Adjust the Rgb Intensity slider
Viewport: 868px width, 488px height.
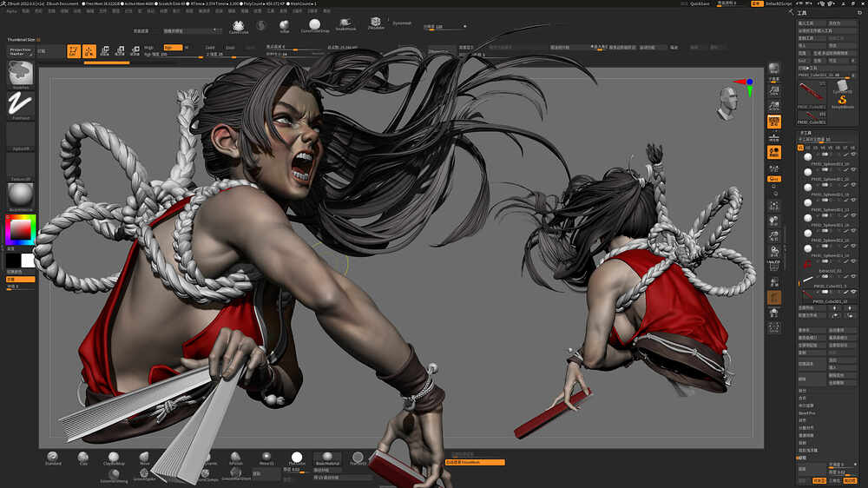(x=173, y=55)
